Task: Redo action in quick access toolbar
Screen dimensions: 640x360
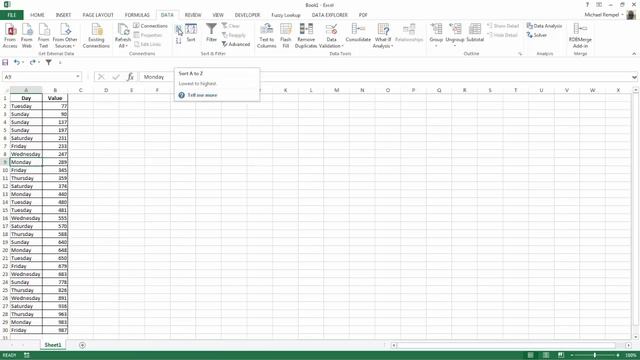Action: tap(33, 62)
